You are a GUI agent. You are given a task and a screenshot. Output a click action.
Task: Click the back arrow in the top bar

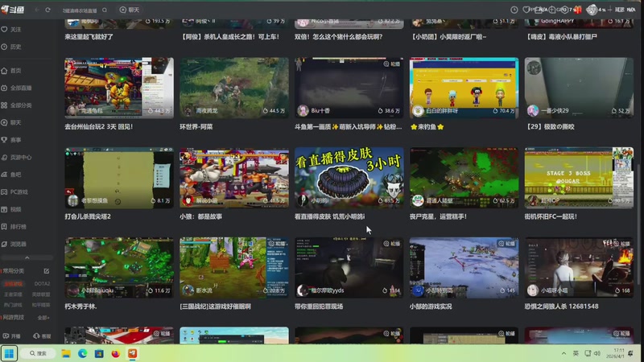tap(37, 10)
